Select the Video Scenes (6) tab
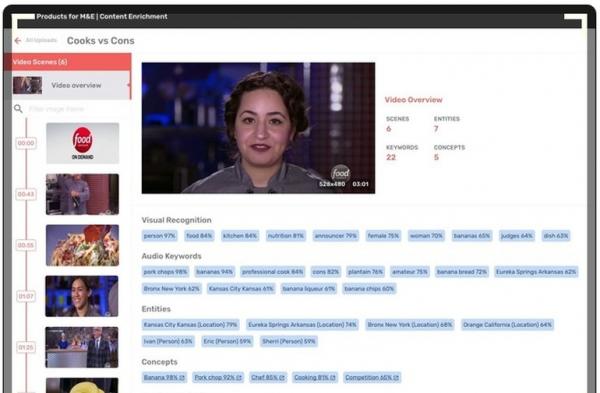The height and width of the screenshot is (393, 600). click(67, 62)
